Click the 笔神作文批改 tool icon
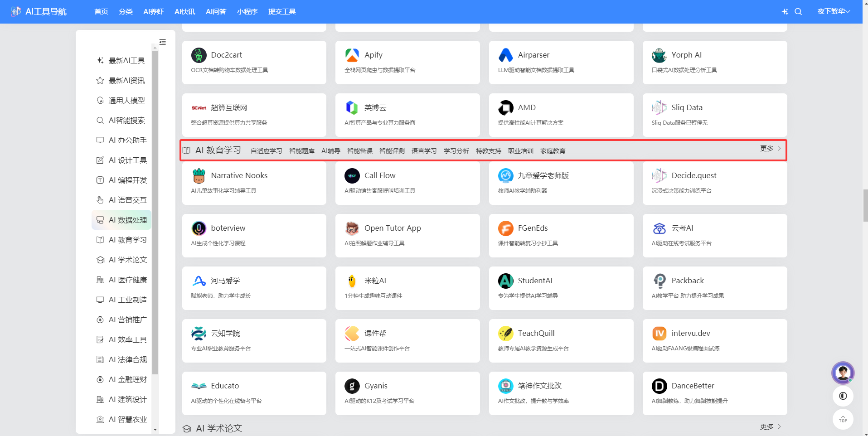The width and height of the screenshot is (868, 436). click(x=505, y=386)
